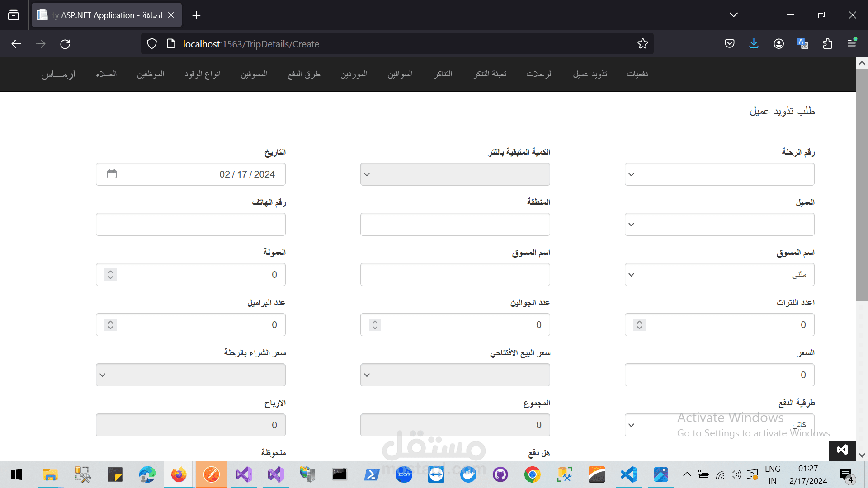This screenshot has height=488, width=868.
Task: Launch Visual Studio from the taskbar
Action: (243, 474)
